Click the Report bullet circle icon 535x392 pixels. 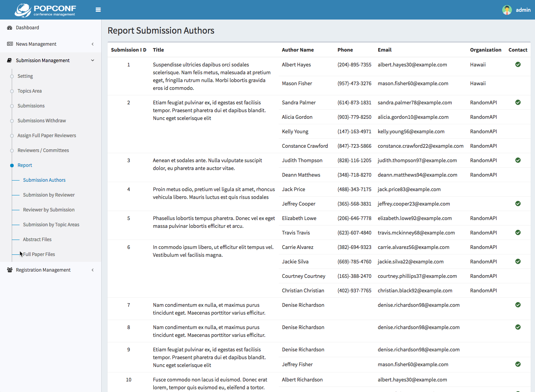tap(12, 165)
